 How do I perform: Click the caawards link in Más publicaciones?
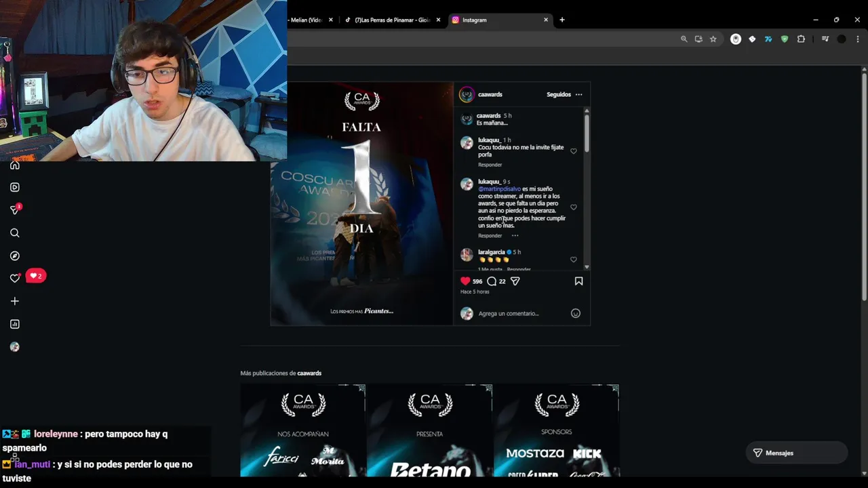click(309, 373)
